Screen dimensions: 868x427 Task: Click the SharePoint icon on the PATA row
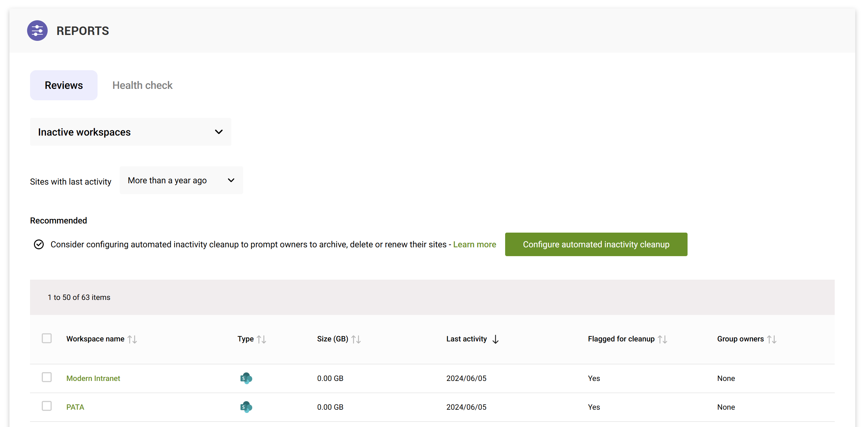pos(246,407)
